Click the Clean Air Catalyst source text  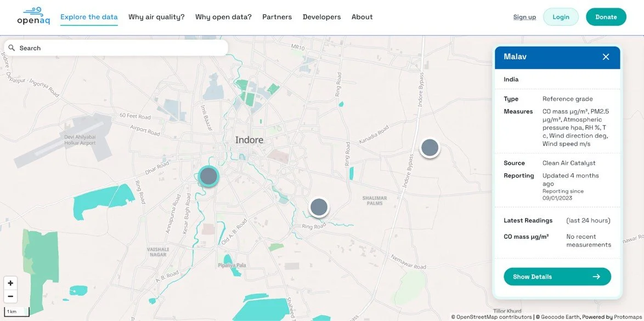pos(569,163)
